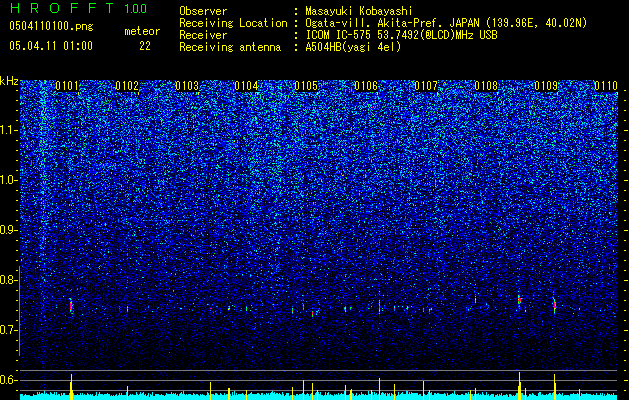
Task: Click the red meteor echo near 0101
Action: click(71, 306)
